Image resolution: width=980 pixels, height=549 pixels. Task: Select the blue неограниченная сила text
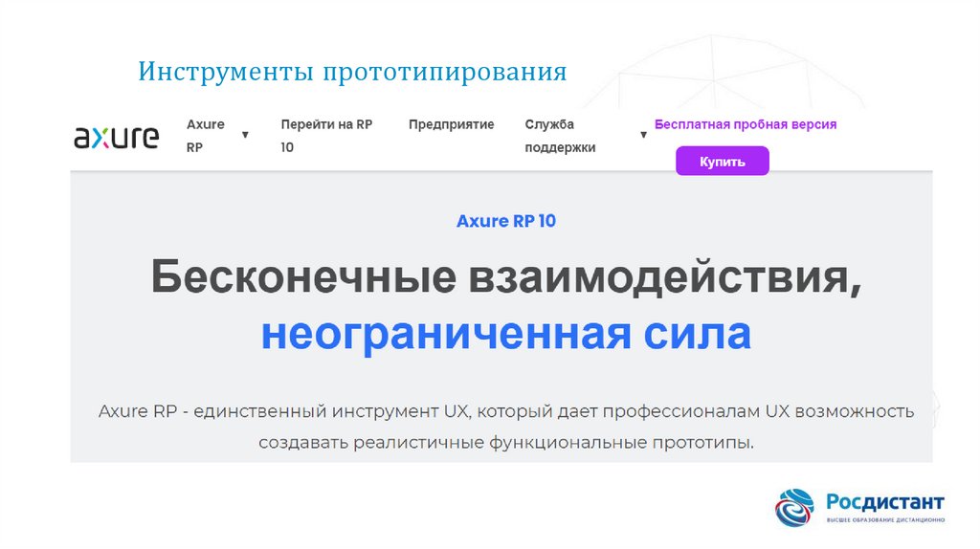pos(505,334)
